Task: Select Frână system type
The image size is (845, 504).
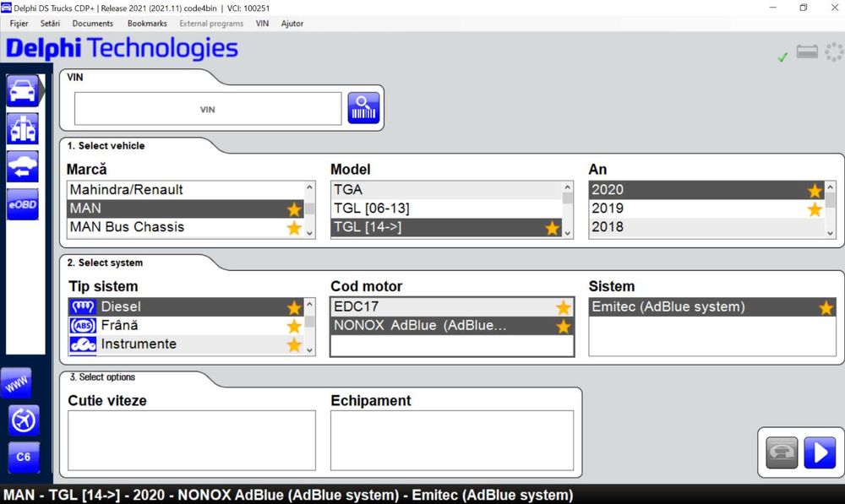Action: pos(186,325)
